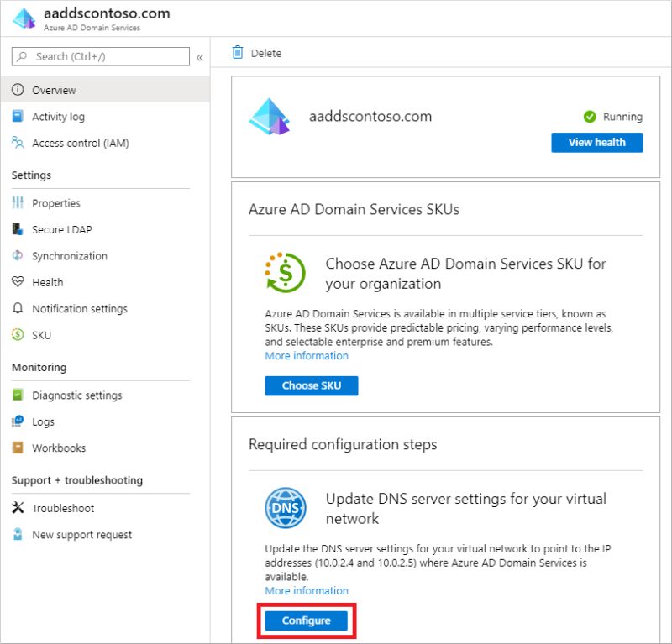Screen dimensions: 672x644
Task: Click the Notification settings bell icon
Action: pyautogui.click(x=17, y=309)
